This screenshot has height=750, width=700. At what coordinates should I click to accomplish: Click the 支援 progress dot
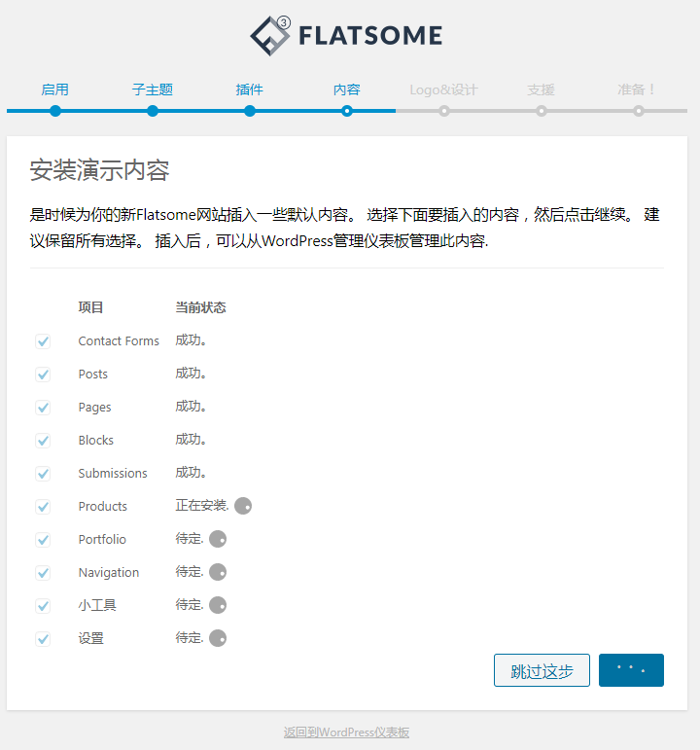coord(542,111)
